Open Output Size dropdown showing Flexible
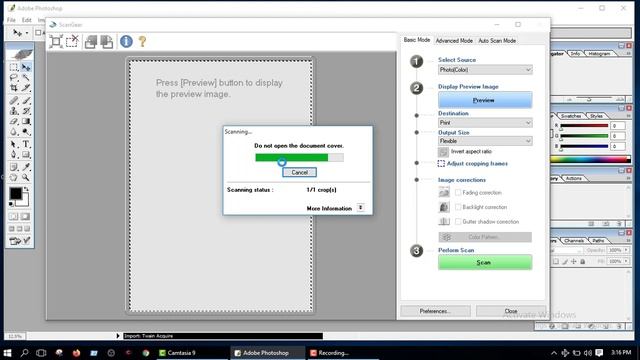The width and height of the screenshot is (640, 360). tap(485, 141)
